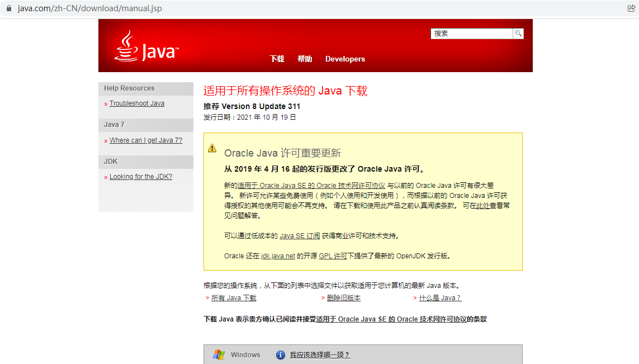
Task: Click the blue info circle icon
Action: point(281,354)
